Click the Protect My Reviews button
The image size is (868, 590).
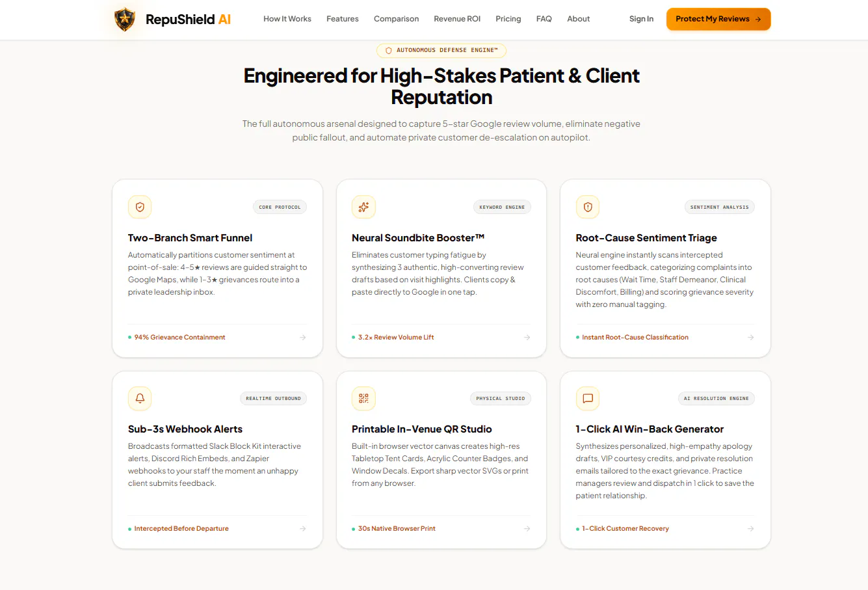[718, 19]
